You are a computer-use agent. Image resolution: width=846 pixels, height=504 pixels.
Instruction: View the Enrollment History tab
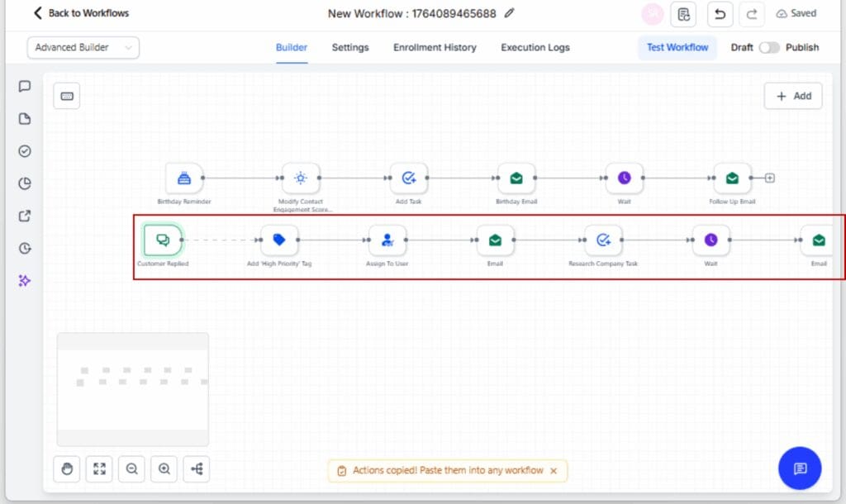point(435,48)
